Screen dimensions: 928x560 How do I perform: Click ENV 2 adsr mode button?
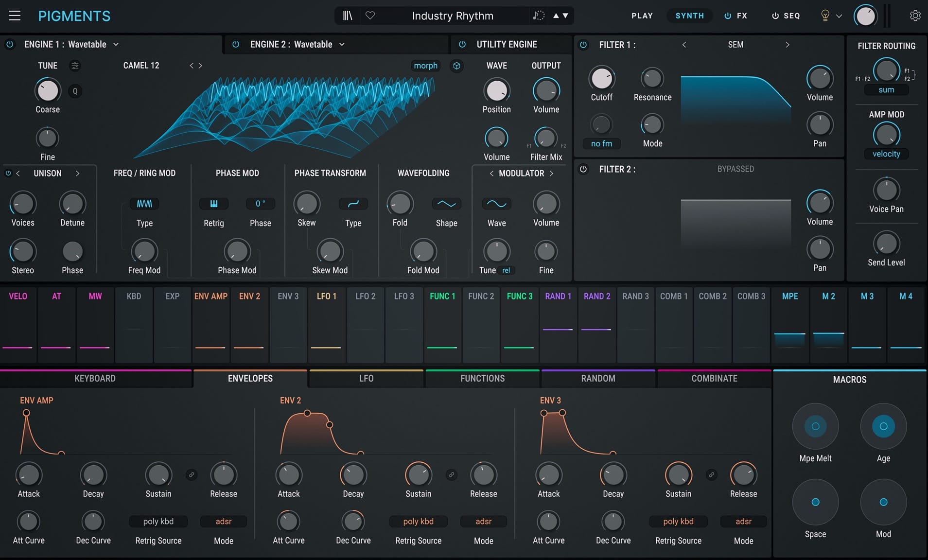click(484, 522)
